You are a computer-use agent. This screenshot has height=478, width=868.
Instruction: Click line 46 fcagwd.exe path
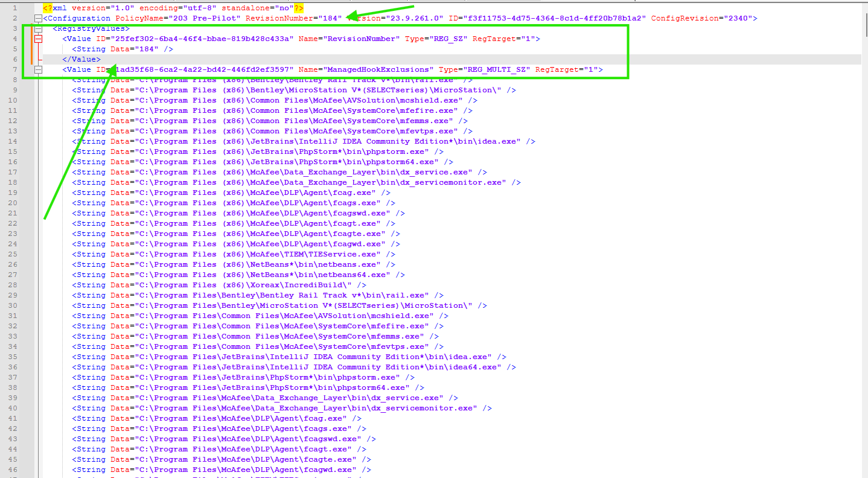(x=246, y=470)
